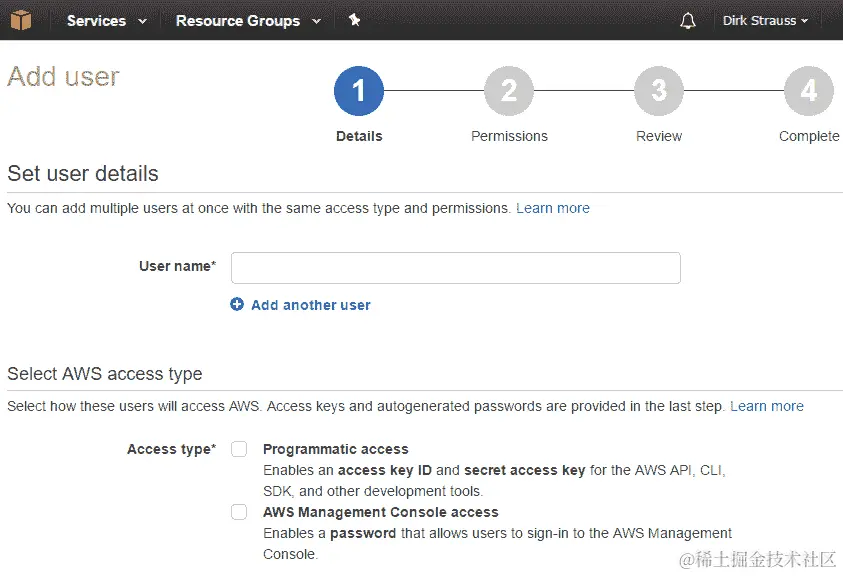Click the Permissions step label
Image resolution: width=843 pixels, height=576 pixels.
tap(509, 136)
